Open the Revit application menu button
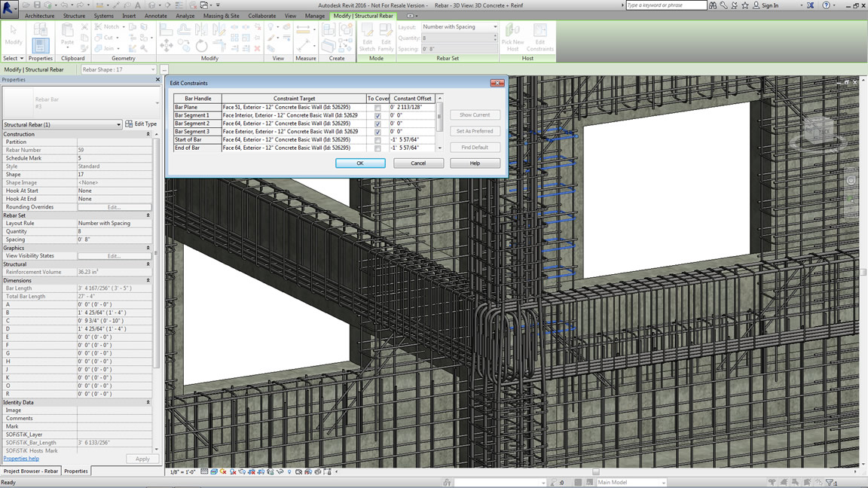Screen dimensions: 868x488 pyautogui.click(x=9, y=8)
